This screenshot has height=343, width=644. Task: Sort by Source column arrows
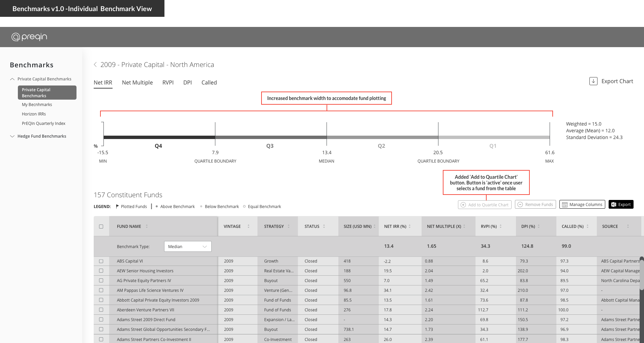(628, 226)
